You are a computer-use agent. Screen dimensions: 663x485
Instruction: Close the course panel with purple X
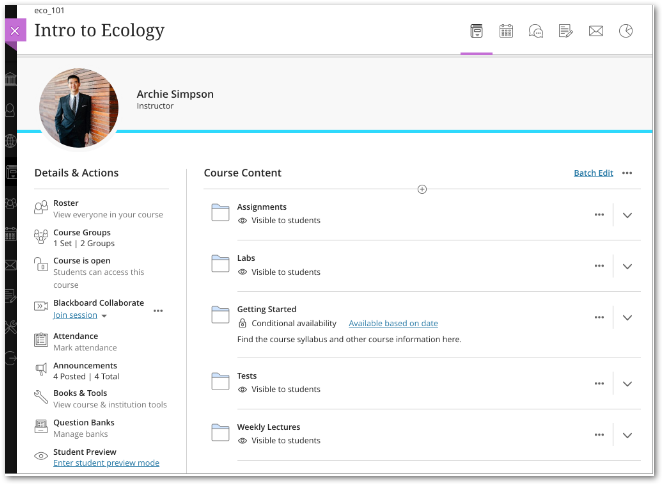point(15,30)
